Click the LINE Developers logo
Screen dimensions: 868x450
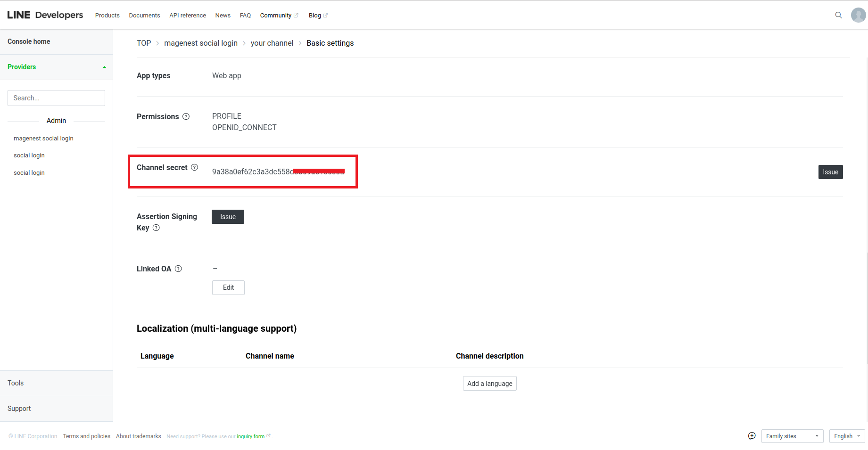(x=45, y=15)
